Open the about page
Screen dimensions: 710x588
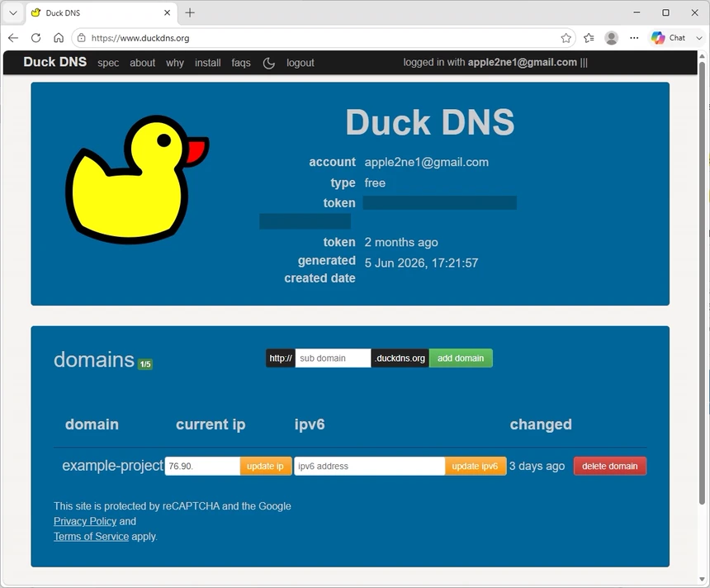(142, 63)
